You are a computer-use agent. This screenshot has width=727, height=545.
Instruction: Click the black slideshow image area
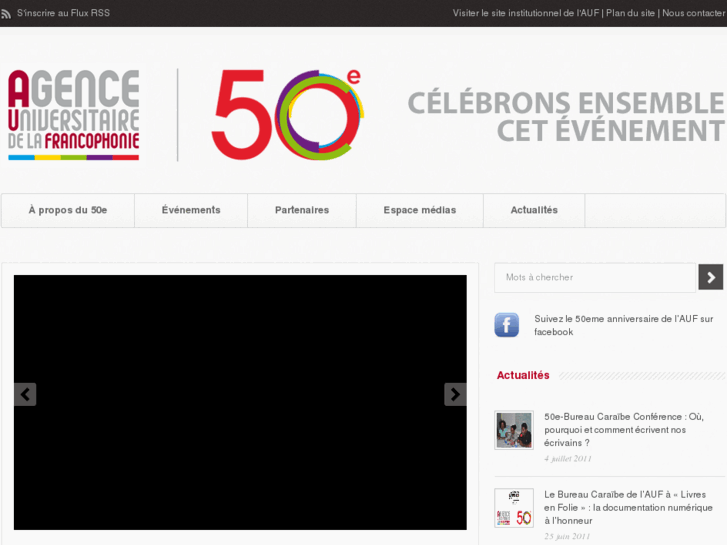point(240,403)
